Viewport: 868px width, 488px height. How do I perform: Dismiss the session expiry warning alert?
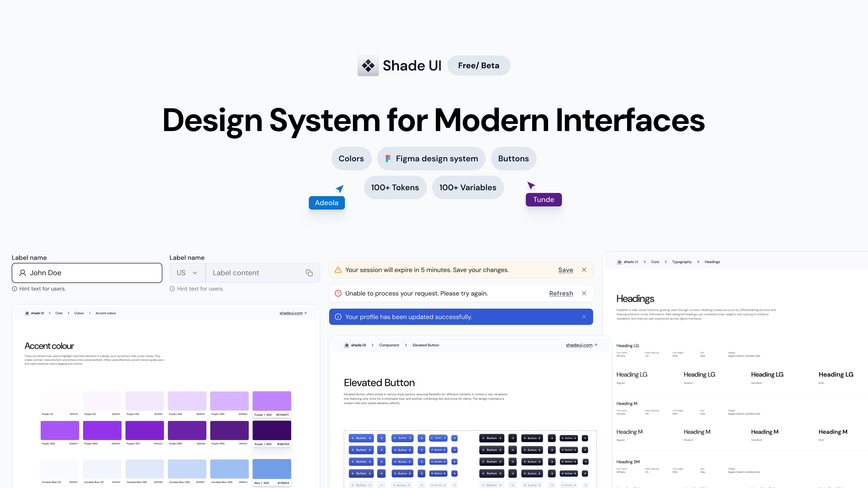[x=584, y=270]
